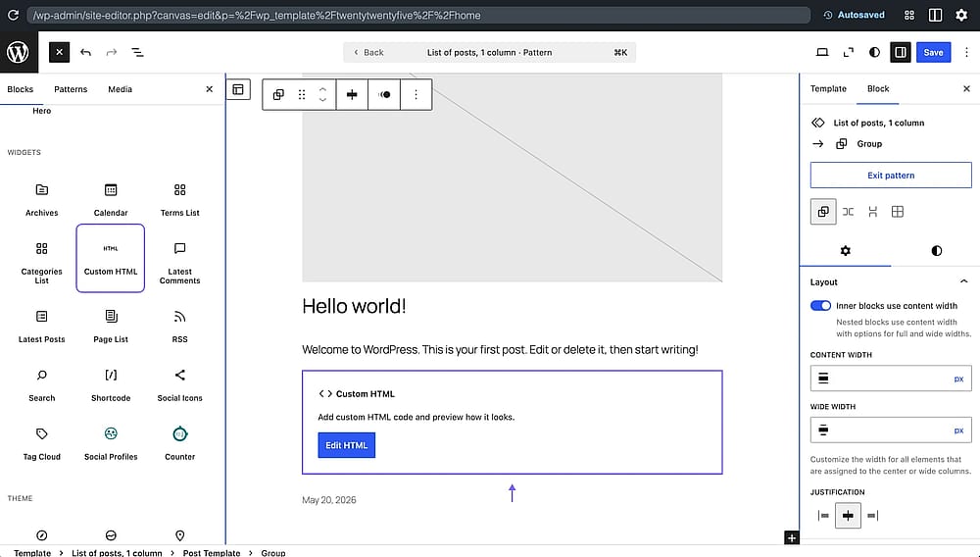Screen dimensions: 980x557
Task: Insert the Shortcode block
Action: 111,384
